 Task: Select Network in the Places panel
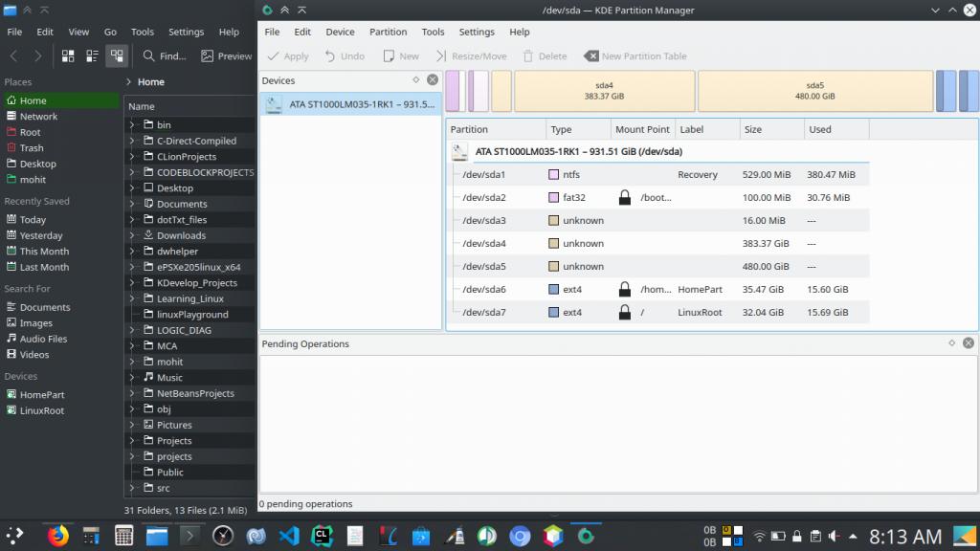38,117
